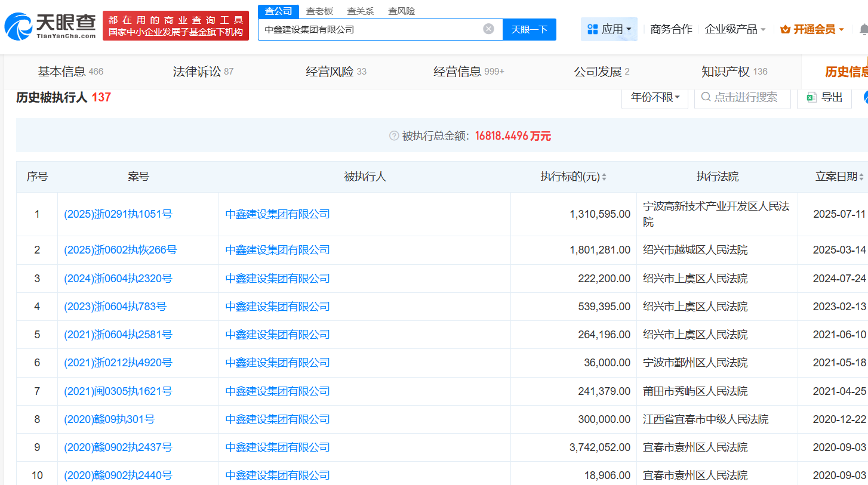Click the 点击进行搜索 table search field
Screen dimensions: 868x485
pyautogui.click(x=745, y=98)
